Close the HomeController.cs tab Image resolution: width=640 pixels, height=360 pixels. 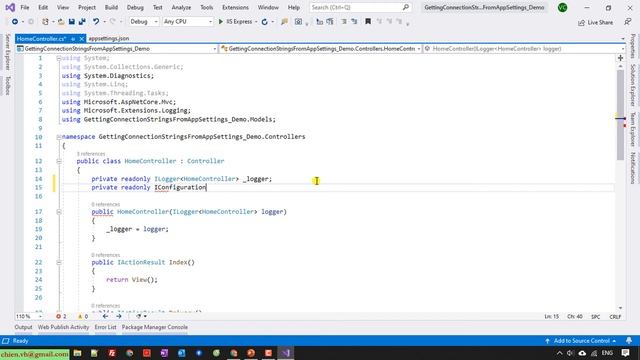tap(81, 39)
